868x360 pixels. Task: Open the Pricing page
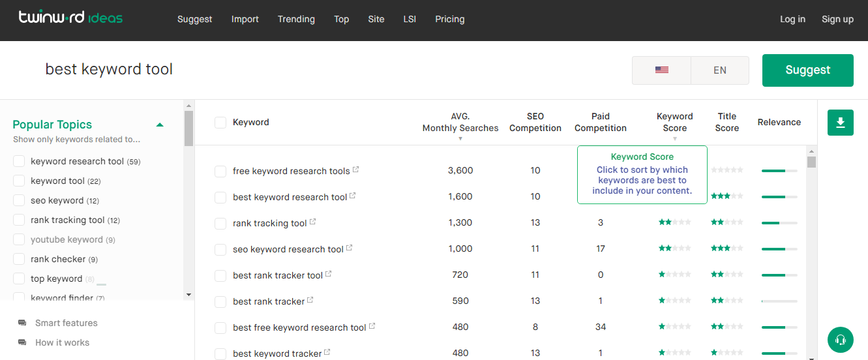[x=450, y=19]
